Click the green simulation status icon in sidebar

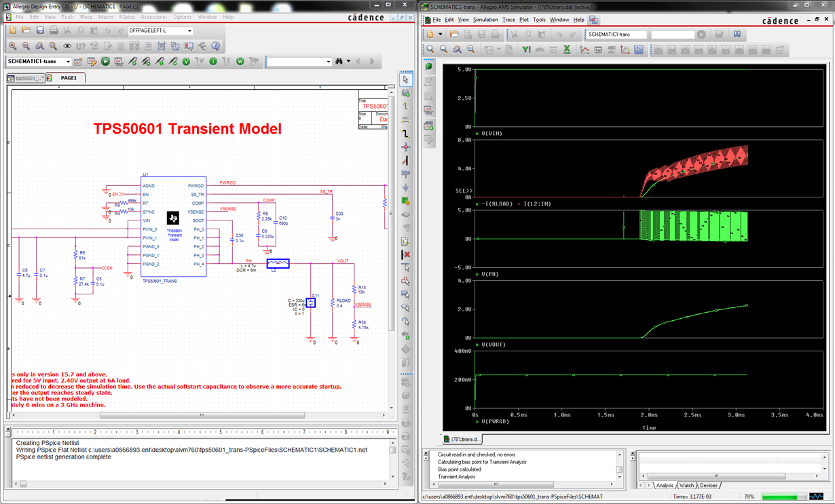click(x=429, y=67)
